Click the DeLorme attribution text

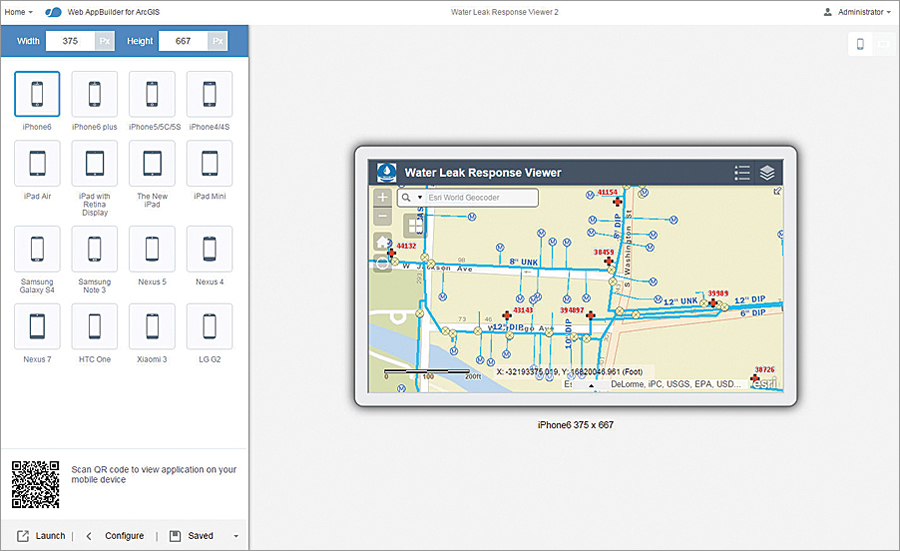(675, 384)
